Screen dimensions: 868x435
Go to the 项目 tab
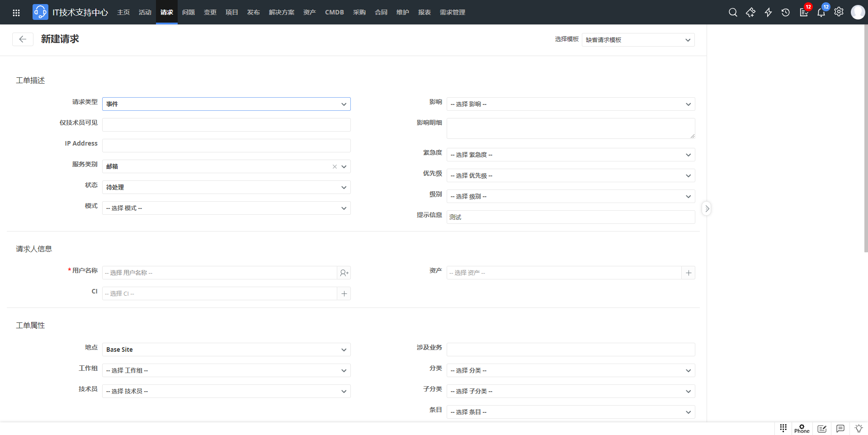tap(232, 12)
